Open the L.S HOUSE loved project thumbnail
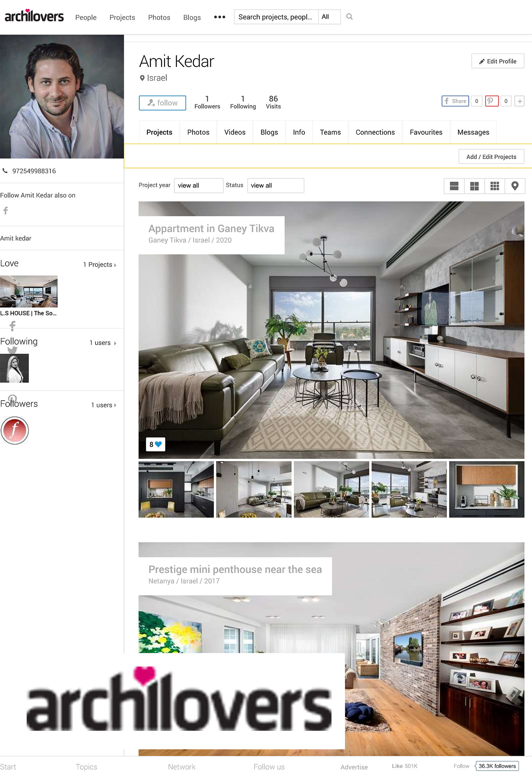Screen dimensions: 532x776 coord(29,292)
